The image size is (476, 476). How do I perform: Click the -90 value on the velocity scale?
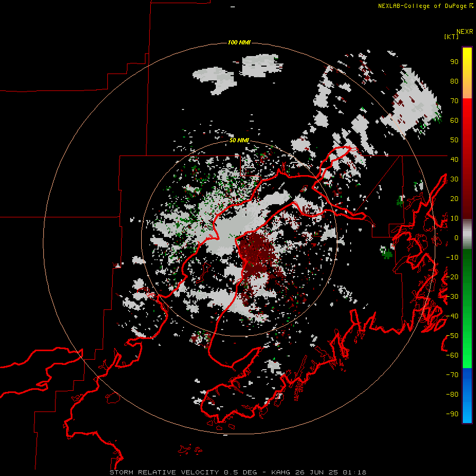[x=452, y=414]
